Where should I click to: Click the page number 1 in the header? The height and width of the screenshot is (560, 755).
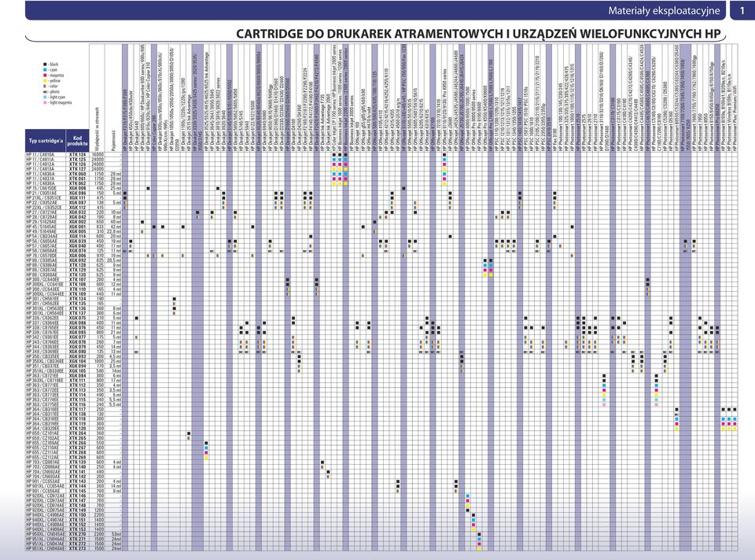742,10
